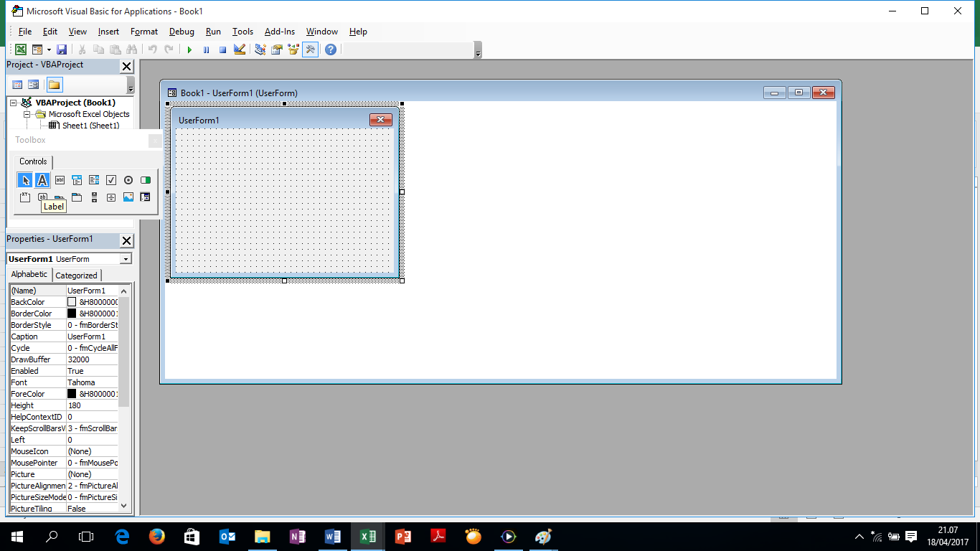Select the CheckBox control in Toolbox
This screenshot has width=980, height=551.
111,180
